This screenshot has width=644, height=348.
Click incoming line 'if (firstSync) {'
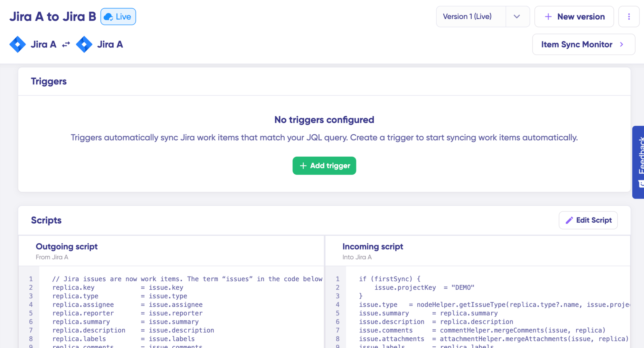[x=390, y=279]
